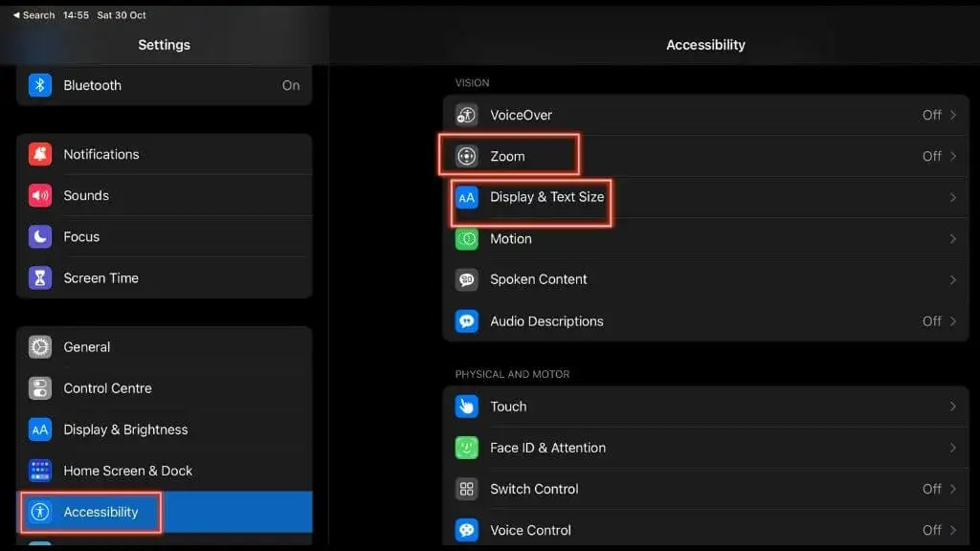Tap the Notifications bell icon

[x=40, y=154]
